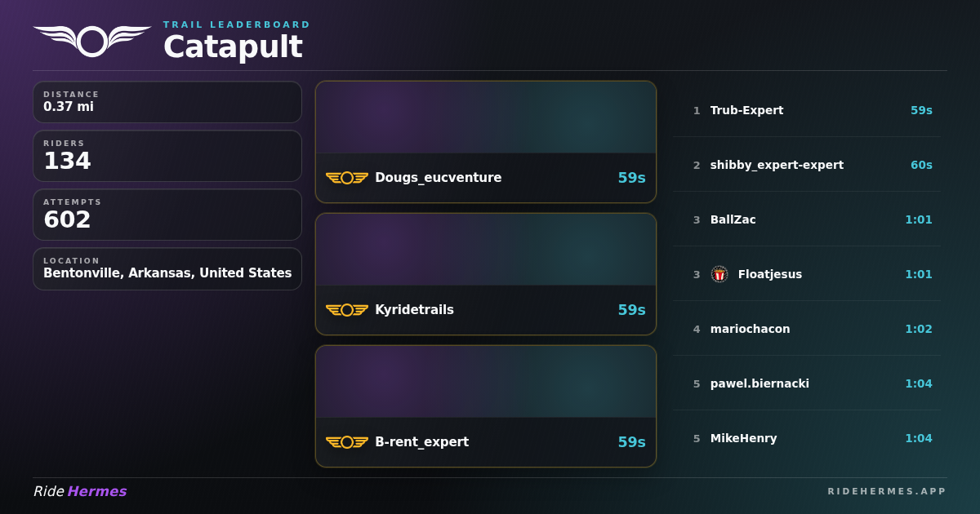Click the gold wing badge beside Kyridetrails

(347, 310)
